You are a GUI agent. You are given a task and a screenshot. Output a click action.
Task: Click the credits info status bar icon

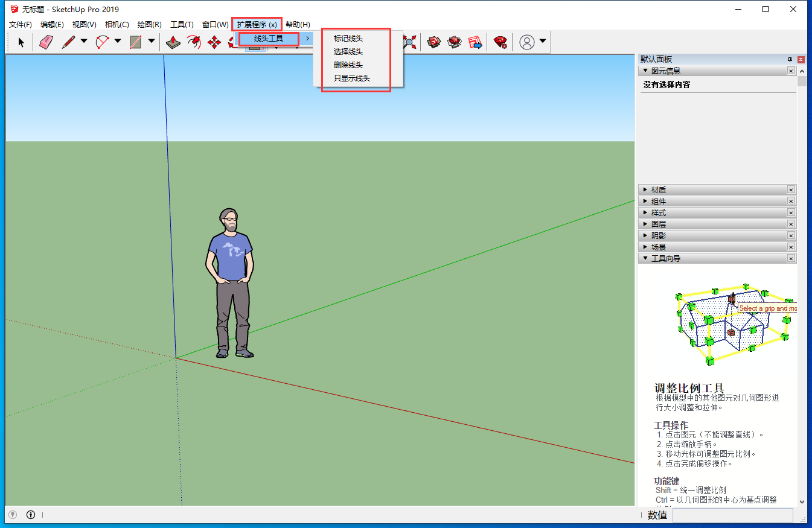tap(31, 515)
